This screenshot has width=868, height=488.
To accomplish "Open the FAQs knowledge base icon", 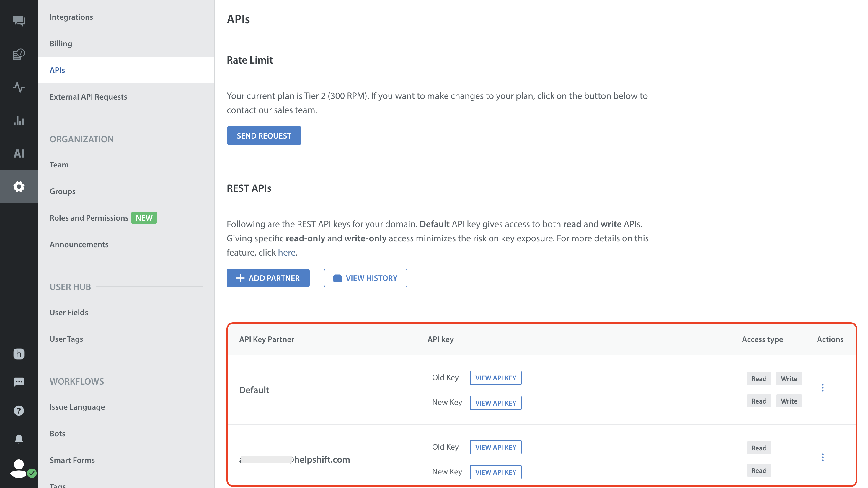I will pos(19,54).
